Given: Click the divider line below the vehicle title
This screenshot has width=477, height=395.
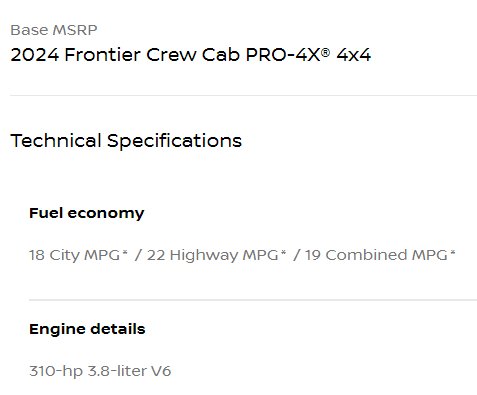Looking at the screenshot, I should (x=243, y=95).
